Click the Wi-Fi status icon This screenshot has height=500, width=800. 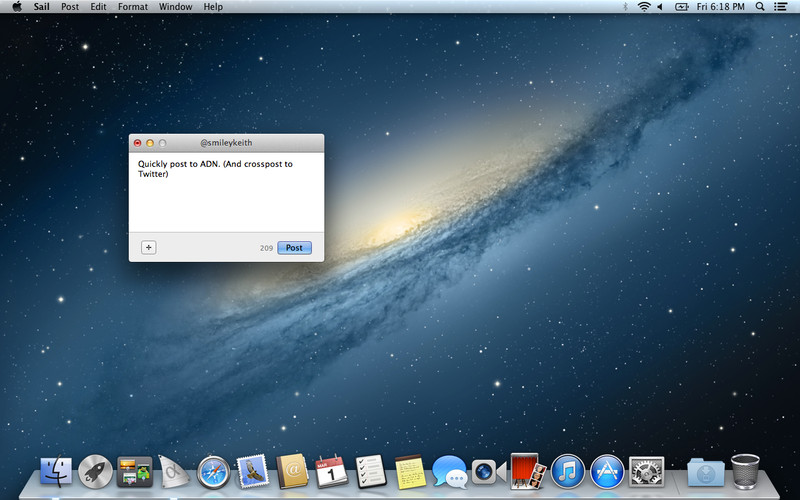(x=644, y=7)
